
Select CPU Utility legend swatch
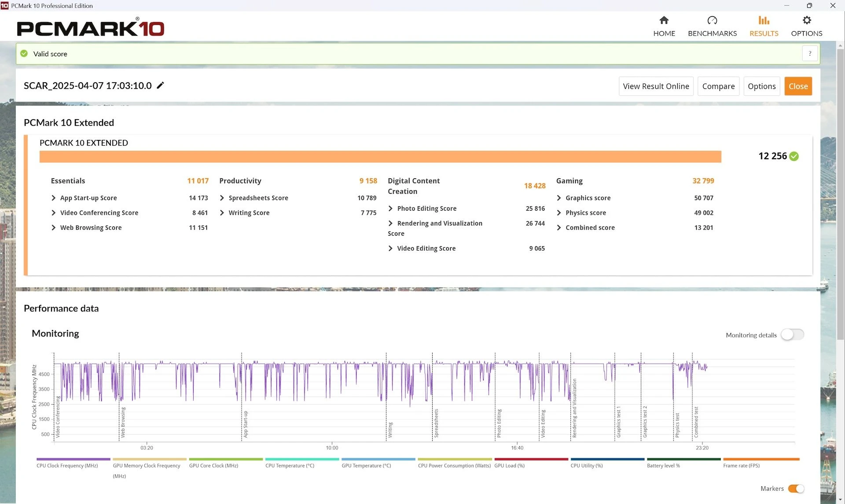click(607, 459)
